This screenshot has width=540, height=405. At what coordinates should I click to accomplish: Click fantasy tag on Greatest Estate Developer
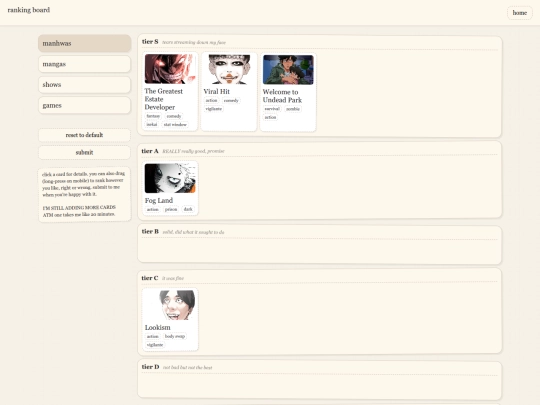153,116
